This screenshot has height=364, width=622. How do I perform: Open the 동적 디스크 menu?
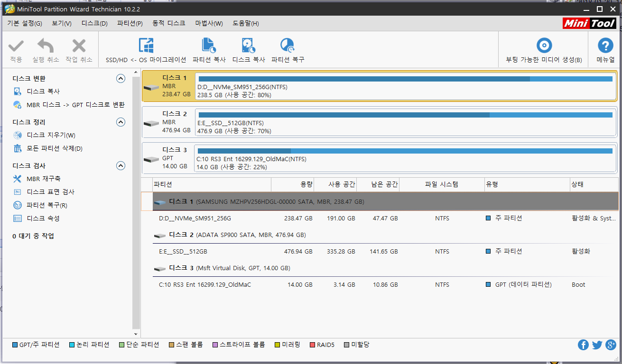pyautogui.click(x=169, y=23)
